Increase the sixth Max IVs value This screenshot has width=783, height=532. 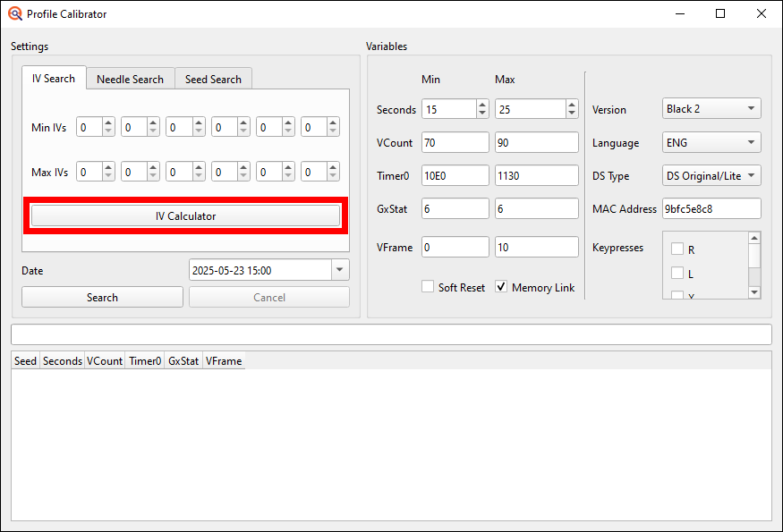[x=333, y=167]
